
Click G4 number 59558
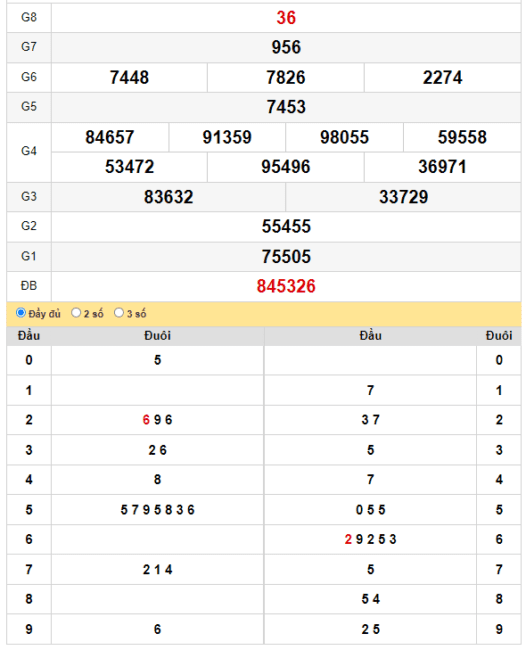tap(462, 137)
